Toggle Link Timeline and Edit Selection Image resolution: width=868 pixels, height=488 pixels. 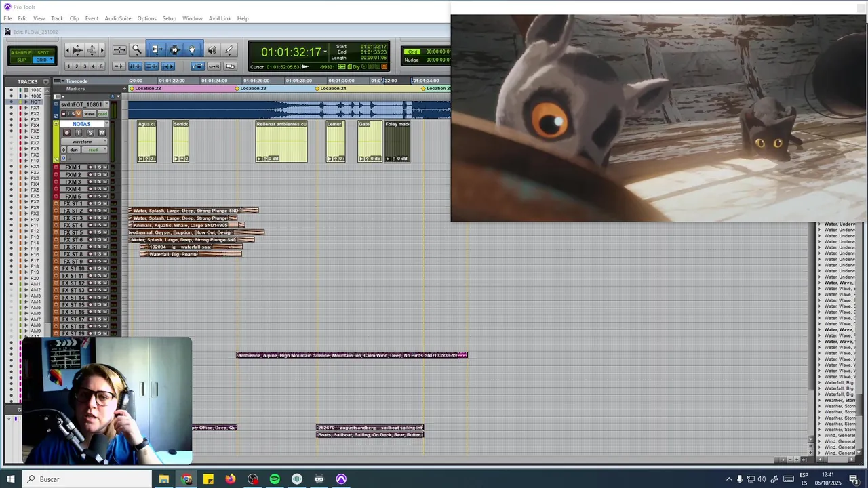click(135, 66)
